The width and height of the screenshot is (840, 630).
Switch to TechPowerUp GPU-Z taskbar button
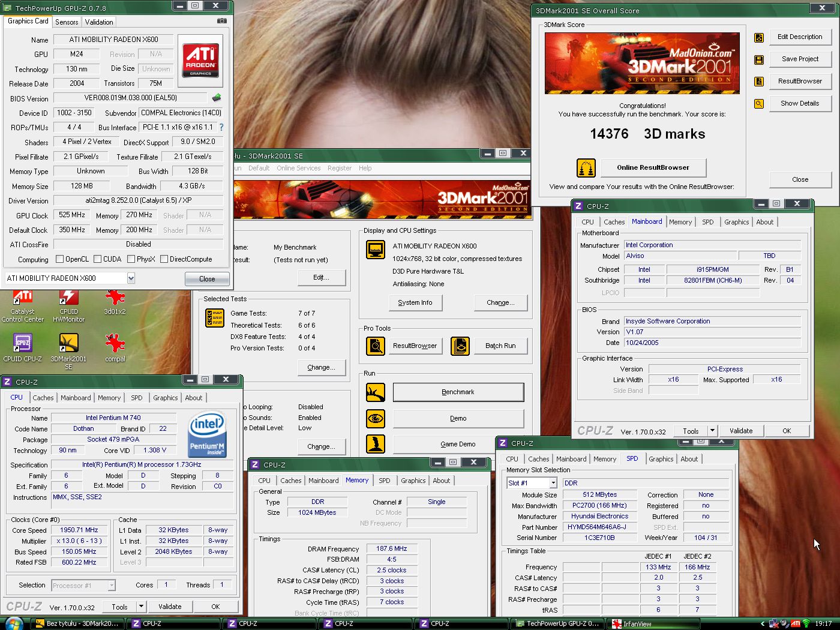tap(557, 624)
